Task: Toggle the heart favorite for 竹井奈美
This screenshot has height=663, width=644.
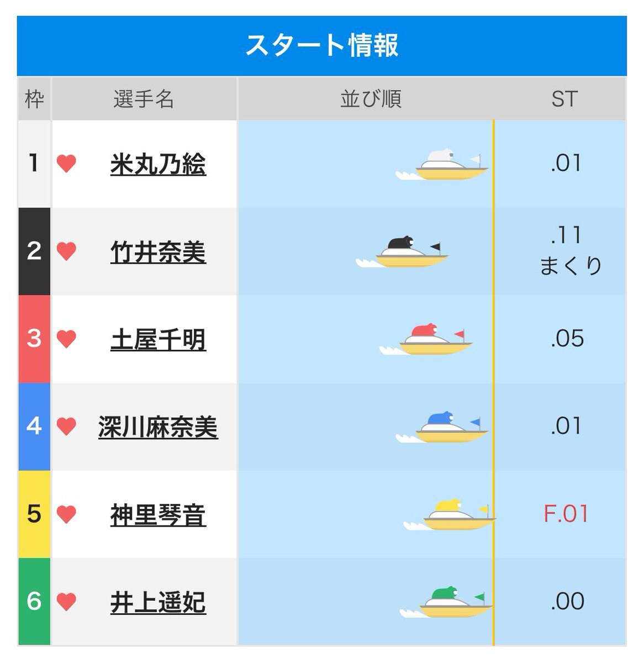Action: [66, 251]
